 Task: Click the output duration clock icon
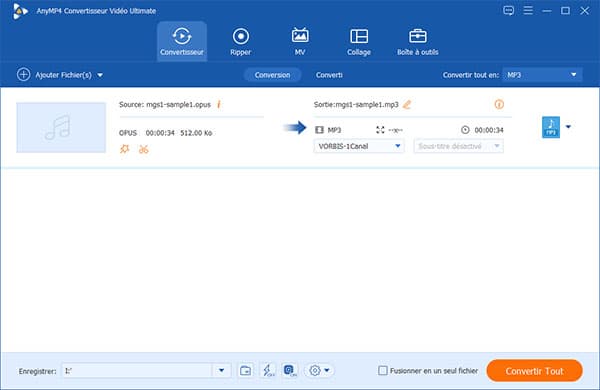click(465, 130)
